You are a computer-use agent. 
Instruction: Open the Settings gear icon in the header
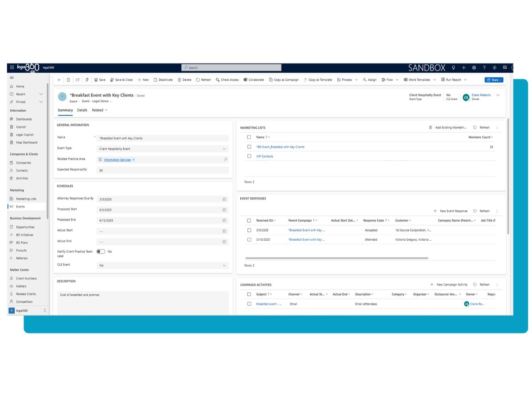click(474, 67)
